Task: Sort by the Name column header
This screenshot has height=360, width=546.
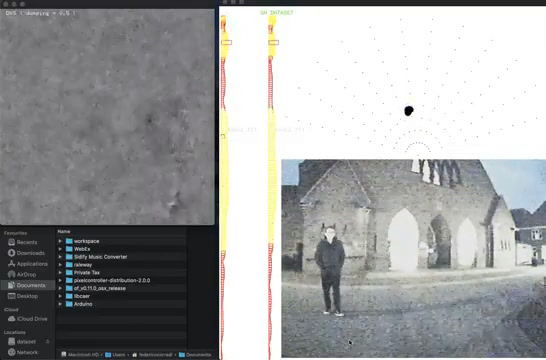Action: (64, 231)
